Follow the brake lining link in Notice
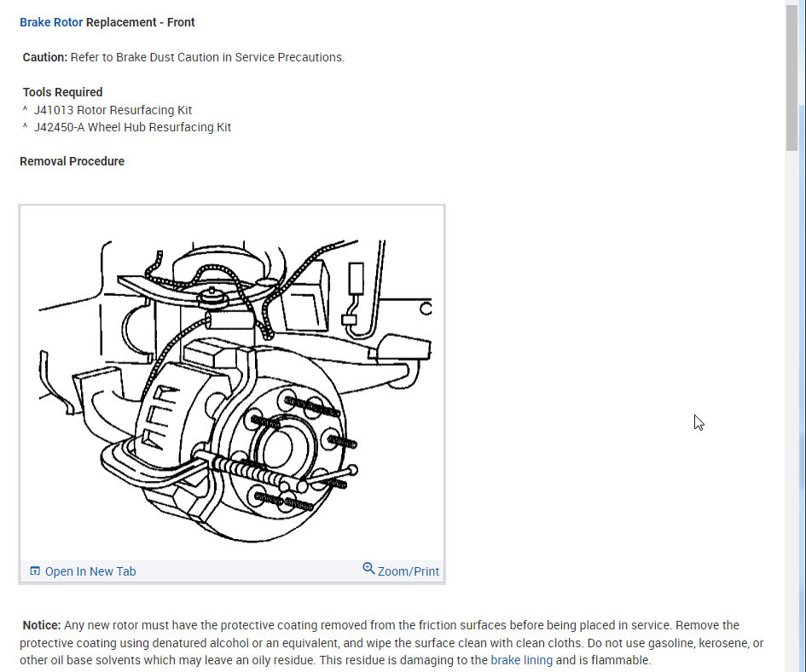The width and height of the screenshot is (806, 672). [x=521, y=660]
